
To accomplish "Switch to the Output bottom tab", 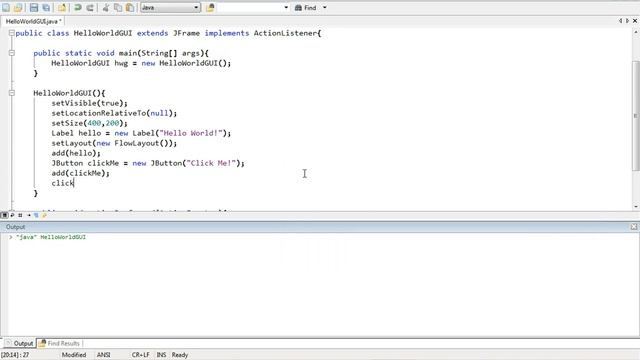I will click(20, 343).
